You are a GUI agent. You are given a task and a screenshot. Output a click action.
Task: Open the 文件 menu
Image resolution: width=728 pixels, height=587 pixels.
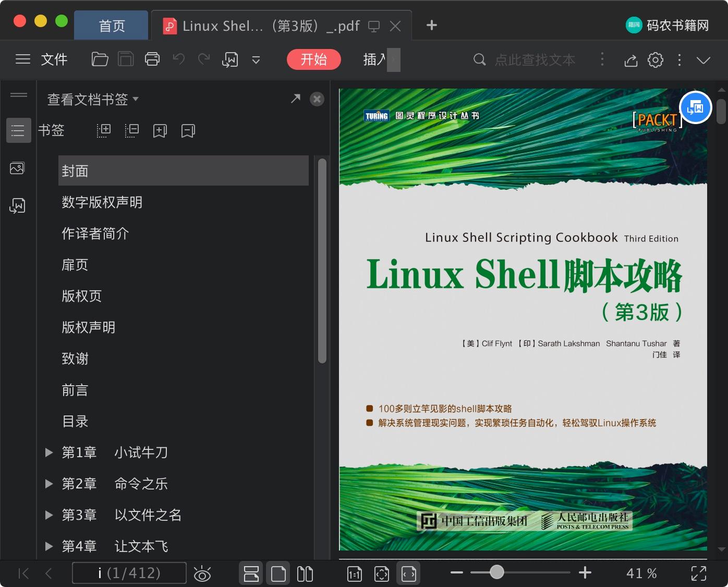[x=54, y=59]
